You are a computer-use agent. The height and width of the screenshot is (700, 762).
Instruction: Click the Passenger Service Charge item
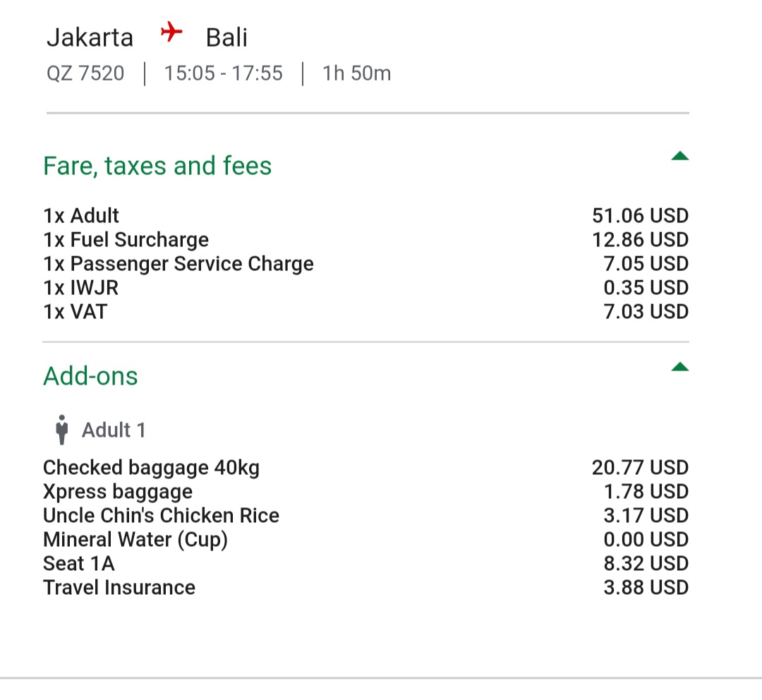click(x=366, y=263)
